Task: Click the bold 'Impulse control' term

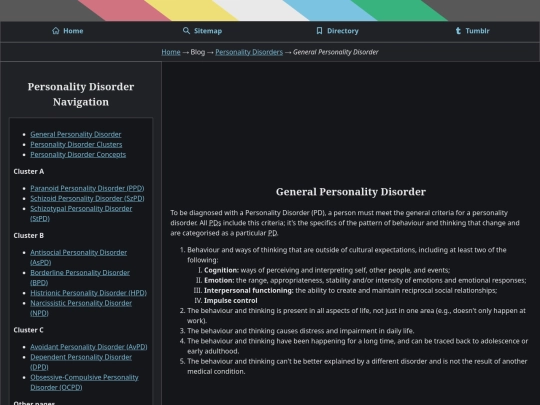Action: click(x=231, y=301)
